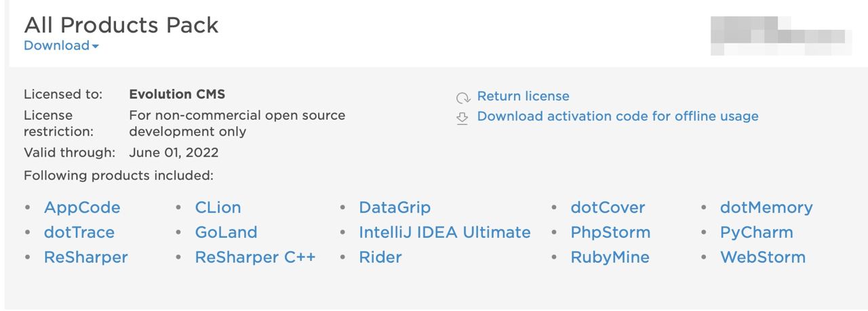Viewport: 868px width, 311px height.
Task: Open the AppCode product link
Action: tap(82, 207)
